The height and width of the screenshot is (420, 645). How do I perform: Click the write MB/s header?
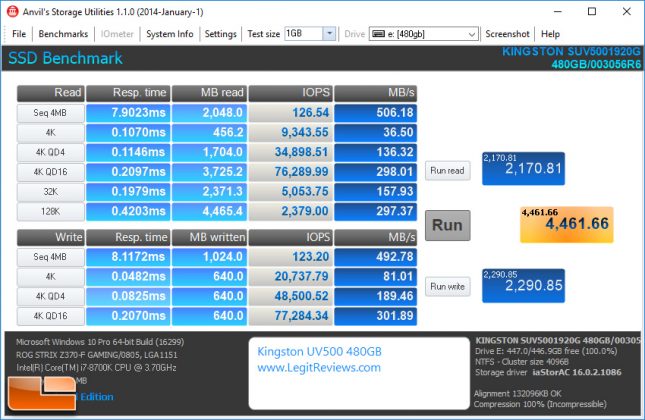(376, 237)
